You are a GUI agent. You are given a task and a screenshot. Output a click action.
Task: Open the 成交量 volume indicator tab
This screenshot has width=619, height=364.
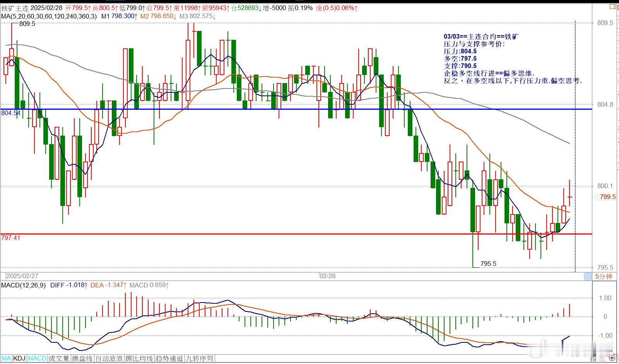click(59, 359)
